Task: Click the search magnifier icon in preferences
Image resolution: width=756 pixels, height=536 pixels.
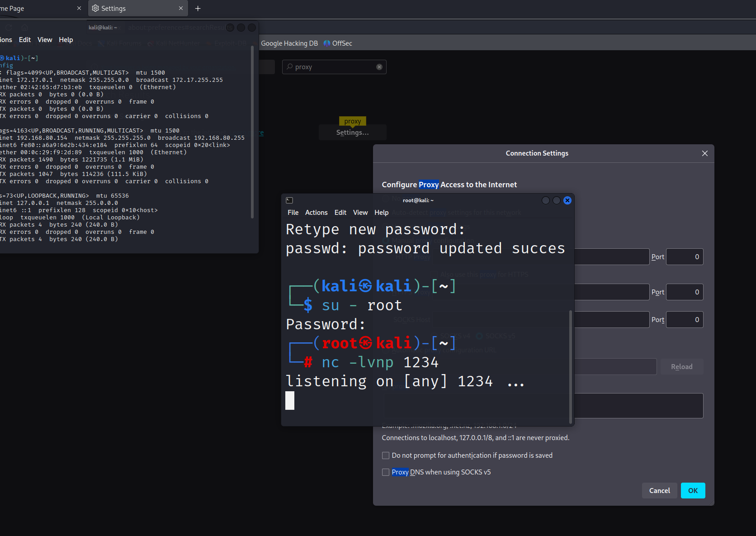Action: coord(290,66)
